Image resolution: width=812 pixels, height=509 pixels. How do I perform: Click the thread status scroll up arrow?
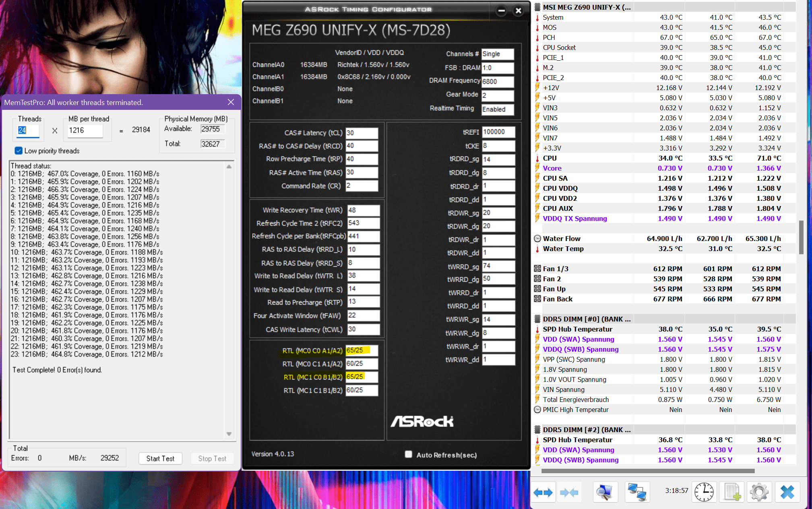pyautogui.click(x=229, y=167)
